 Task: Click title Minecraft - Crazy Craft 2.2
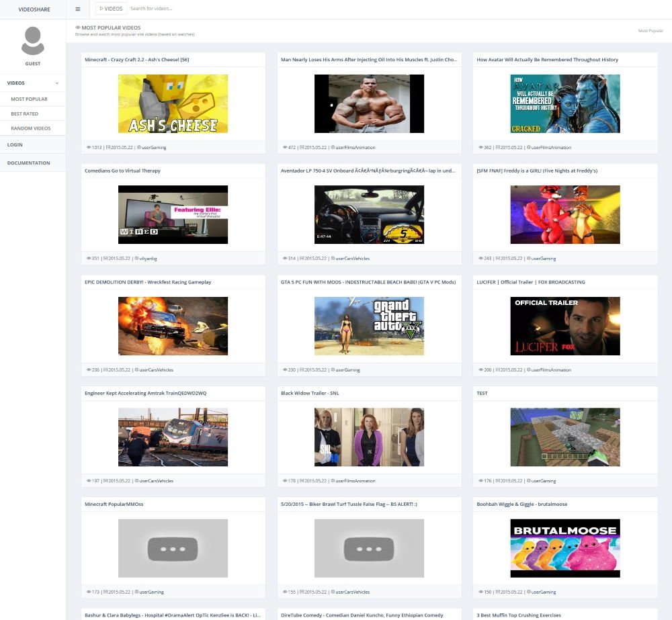click(136, 60)
